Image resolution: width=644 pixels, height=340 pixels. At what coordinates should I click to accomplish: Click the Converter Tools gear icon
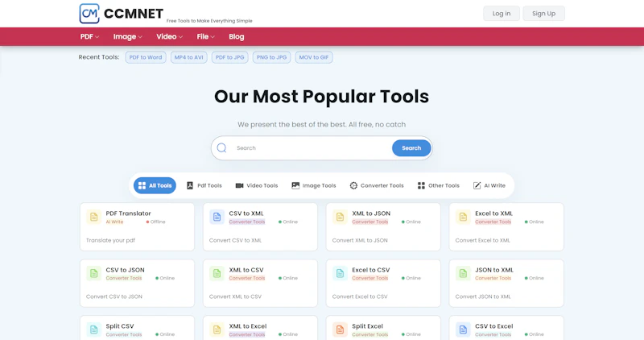click(353, 185)
